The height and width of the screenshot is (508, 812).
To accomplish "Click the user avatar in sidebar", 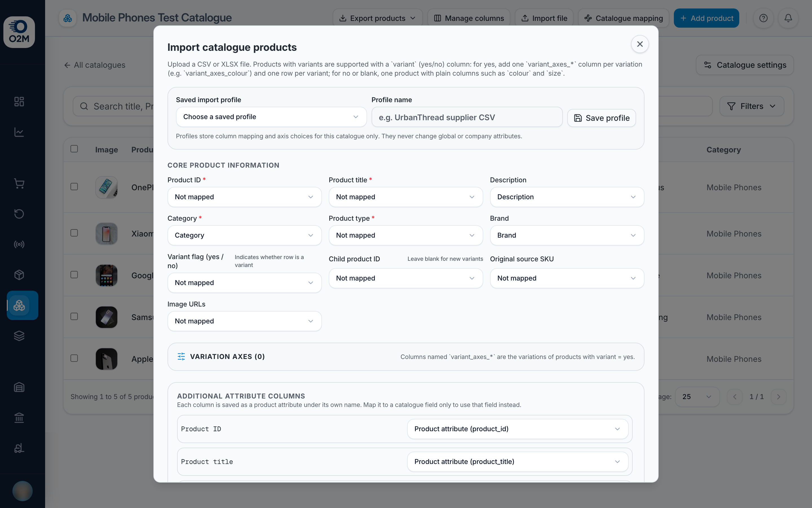I will [23, 491].
